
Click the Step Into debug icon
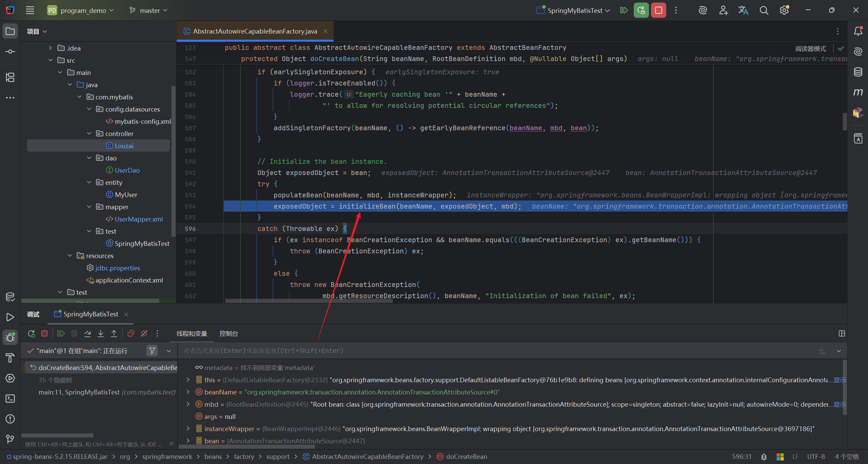click(101, 333)
